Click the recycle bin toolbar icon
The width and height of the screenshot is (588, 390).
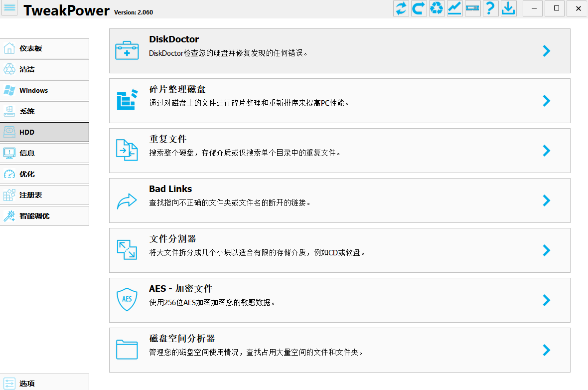437,8
